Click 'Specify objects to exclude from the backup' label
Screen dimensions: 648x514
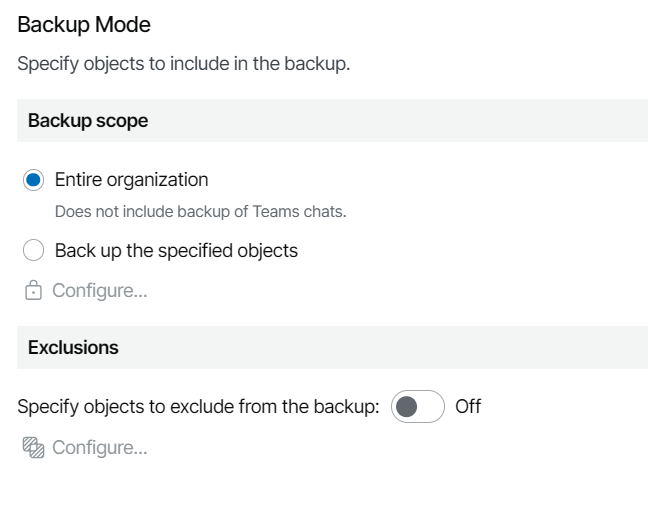click(x=198, y=407)
